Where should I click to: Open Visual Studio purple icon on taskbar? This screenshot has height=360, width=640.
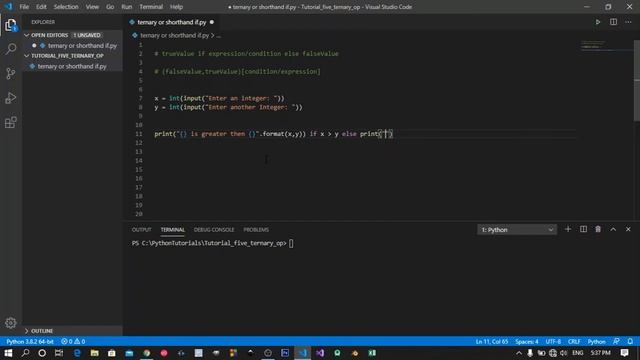click(320, 353)
